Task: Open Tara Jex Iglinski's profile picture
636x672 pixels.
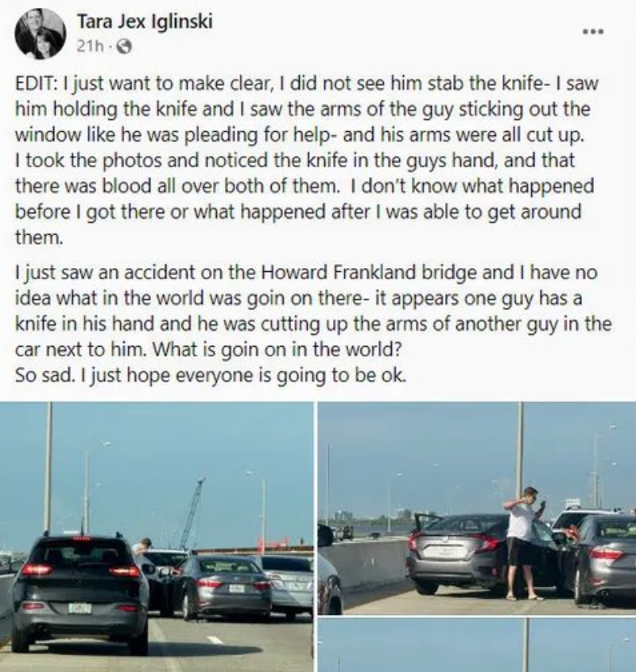Action: [40, 33]
